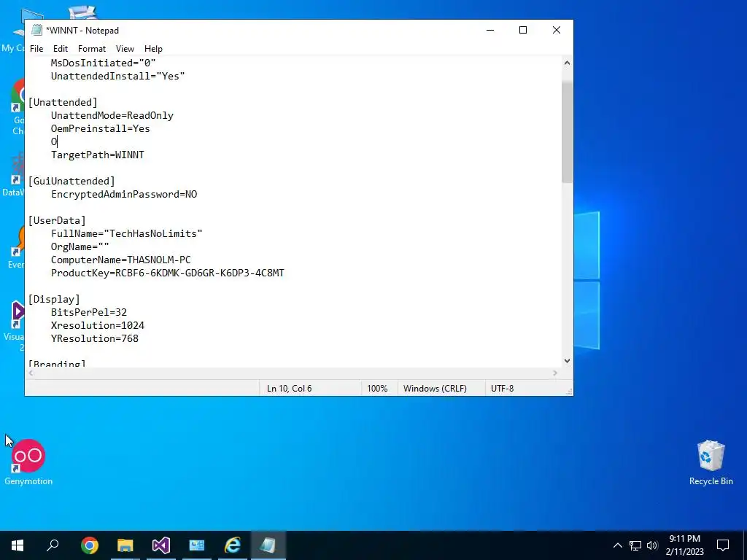Screen dimensions: 747x560
Task: Switch to Visual Studio in the taskbar
Action: pyautogui.click(x=161, y=545)
